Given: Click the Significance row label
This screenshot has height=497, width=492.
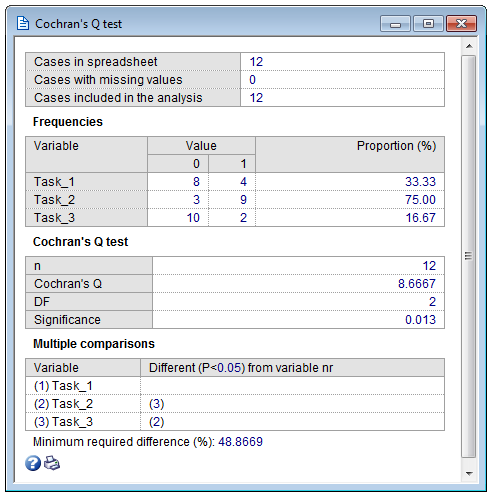Looking at the screenshot, I should click(x=67, y=320).
